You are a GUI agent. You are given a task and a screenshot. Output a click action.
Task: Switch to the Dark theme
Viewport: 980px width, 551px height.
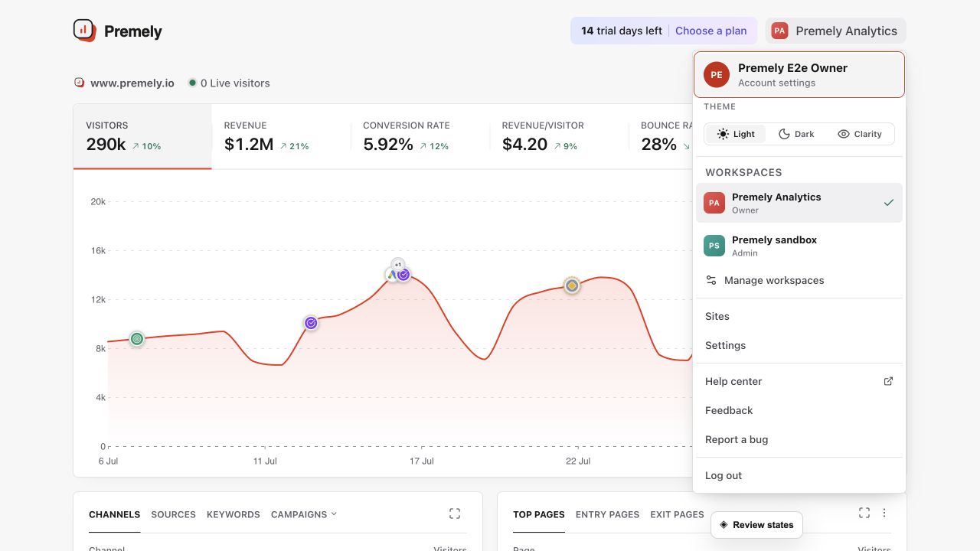coord(796,134)
